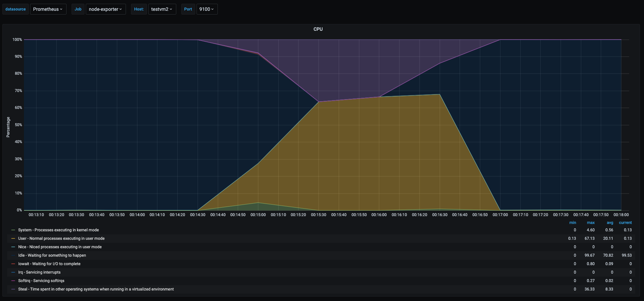
Task: Sort legend by max column
Action: point(591,223)
